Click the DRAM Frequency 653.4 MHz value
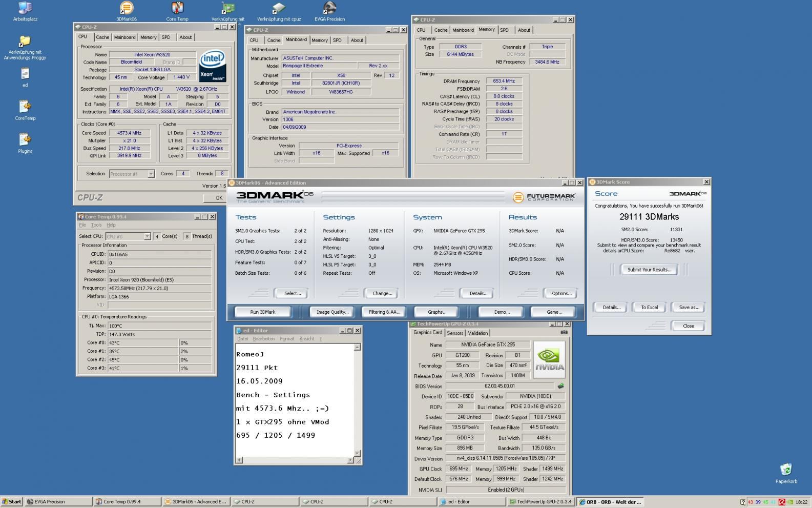 tap(504, 81)
